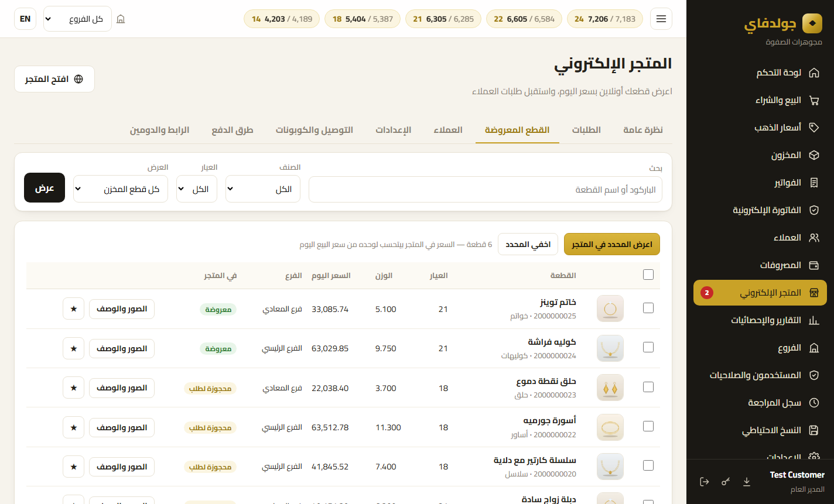This screenshot has width=834, height=504.
Task: Check the أسورة جورميه row checkbox
Action: 648,426
